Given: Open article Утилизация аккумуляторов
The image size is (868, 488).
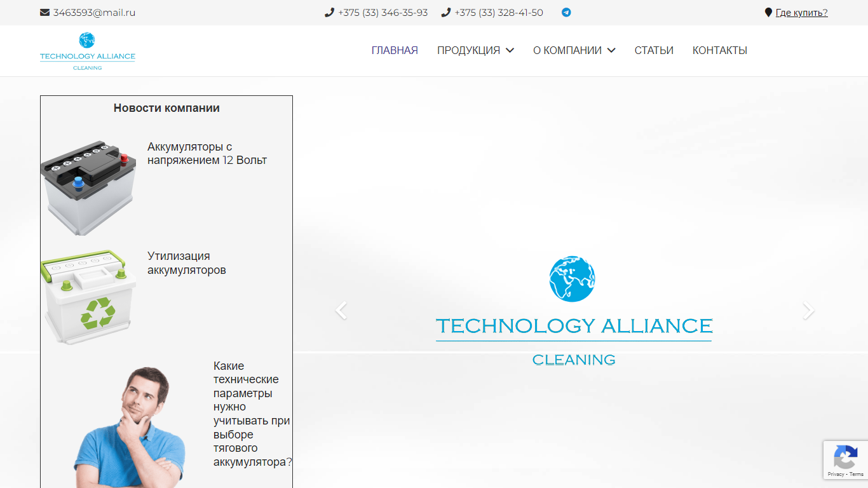Looking at the screenshot, I should pyautogui.click(x=187, y=263).
